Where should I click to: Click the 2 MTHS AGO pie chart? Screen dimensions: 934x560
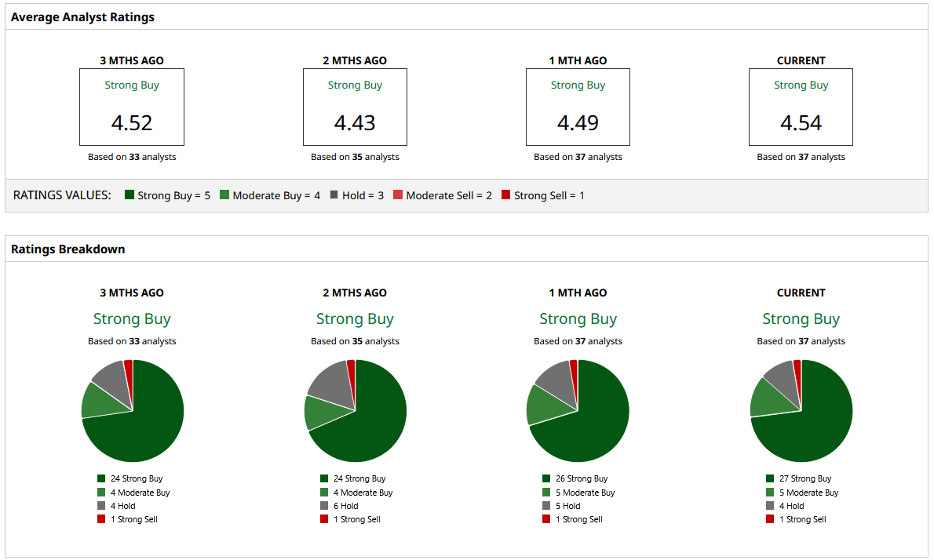pos(355,411)
